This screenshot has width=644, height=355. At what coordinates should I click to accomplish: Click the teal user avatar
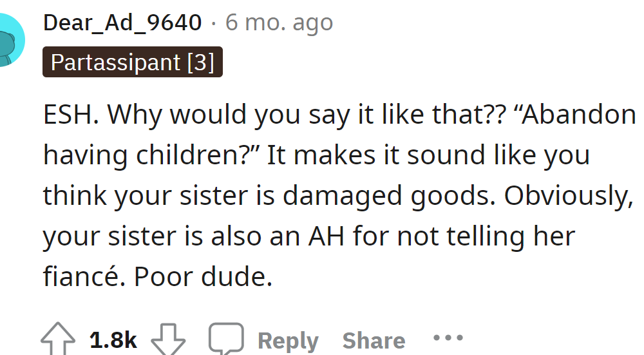pyautogui.click(x=12, y=40)
